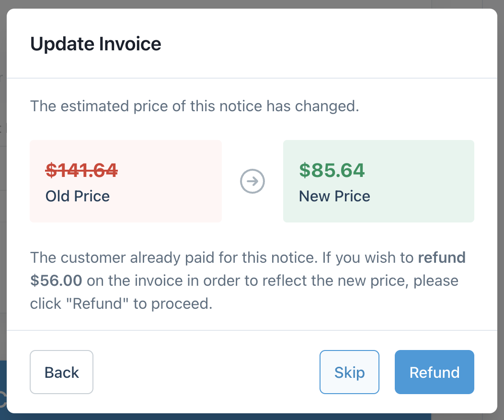504x420 pixels.
Task: Click the "Update Invoice" dialog title
Action: pyautogui.click(x=96, y=44)
